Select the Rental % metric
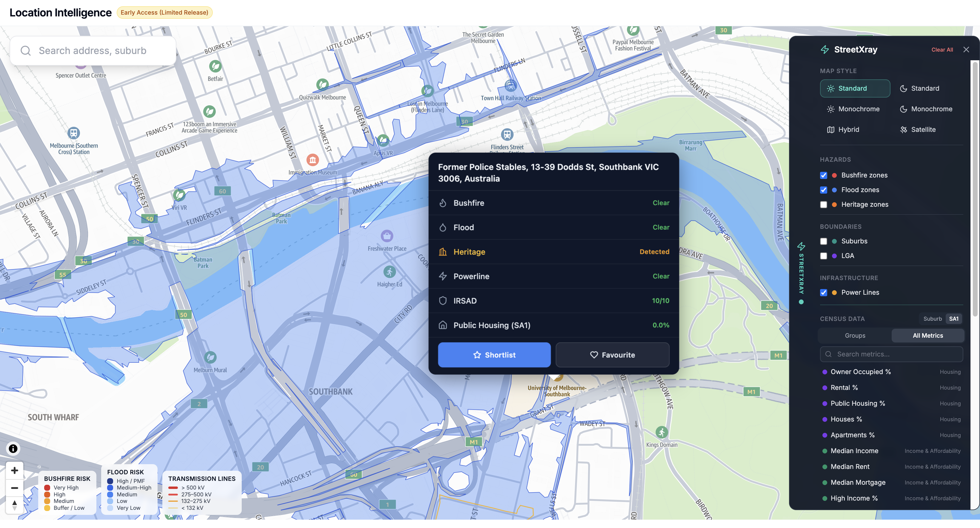980x528 pixels. 891,387
